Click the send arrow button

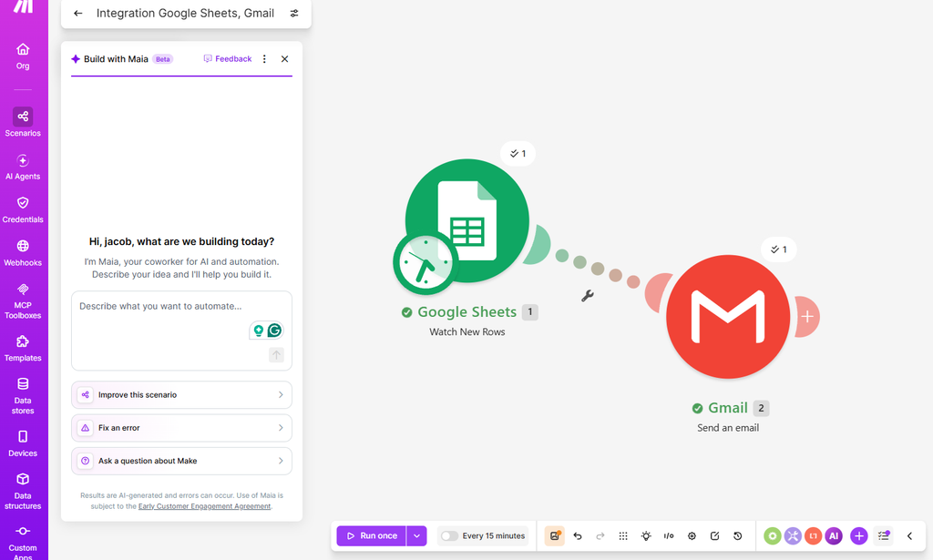click(x=276, y=355)
